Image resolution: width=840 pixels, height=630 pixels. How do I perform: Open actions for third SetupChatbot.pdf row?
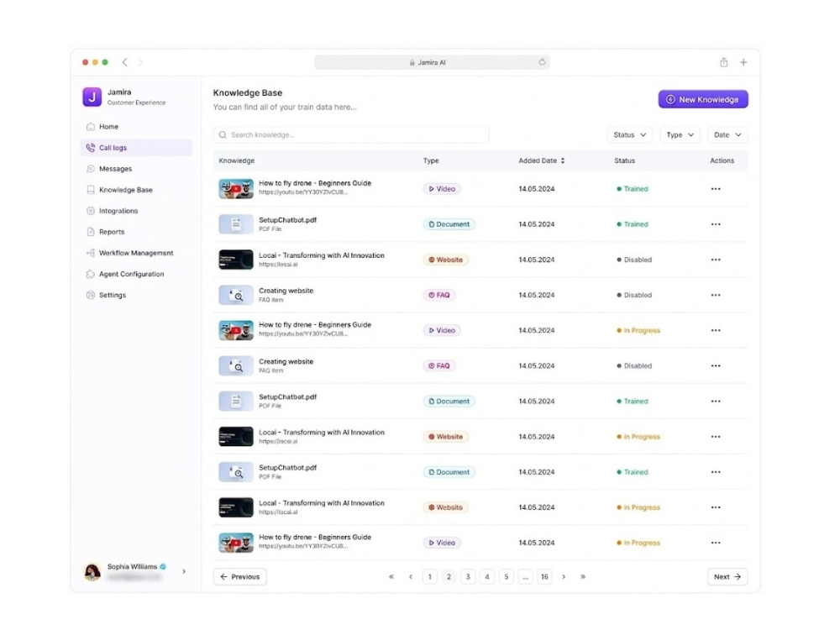point(716,472)
